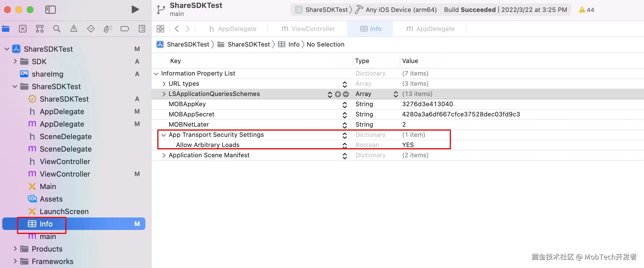Add row with plus button on LSApplicationQueriesSchemes
The height and width of the screenshot is (268, 644).
coord(338,94)
